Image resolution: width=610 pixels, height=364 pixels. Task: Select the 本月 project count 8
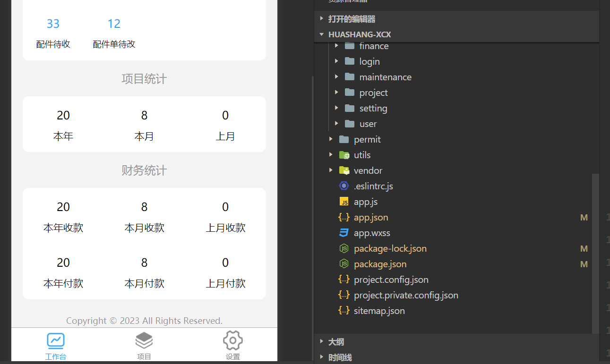145,115
